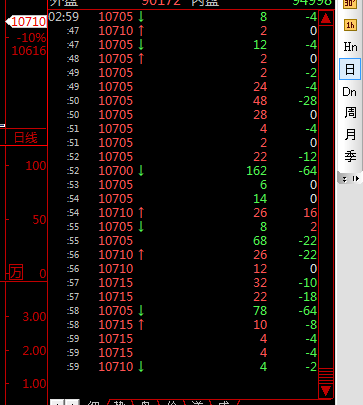The image size is (363, 405).
Task: Switch chart to 1h period icon
Action: pyautogui.click(x=350, y=25)
